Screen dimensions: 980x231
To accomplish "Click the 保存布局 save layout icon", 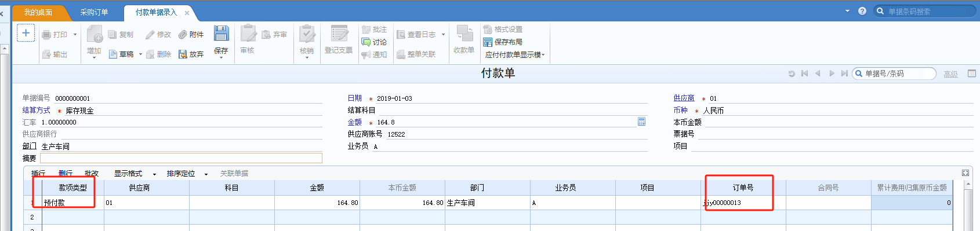I will 488,42.
